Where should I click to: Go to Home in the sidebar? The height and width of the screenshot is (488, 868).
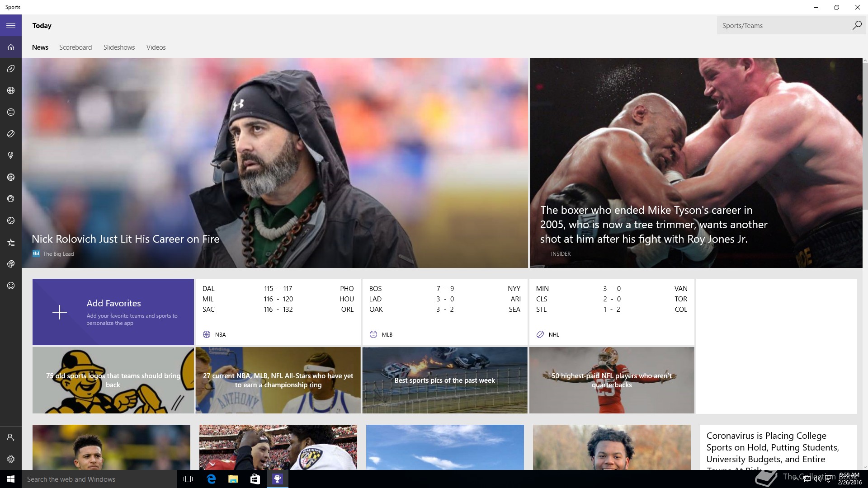click(11, 47)
